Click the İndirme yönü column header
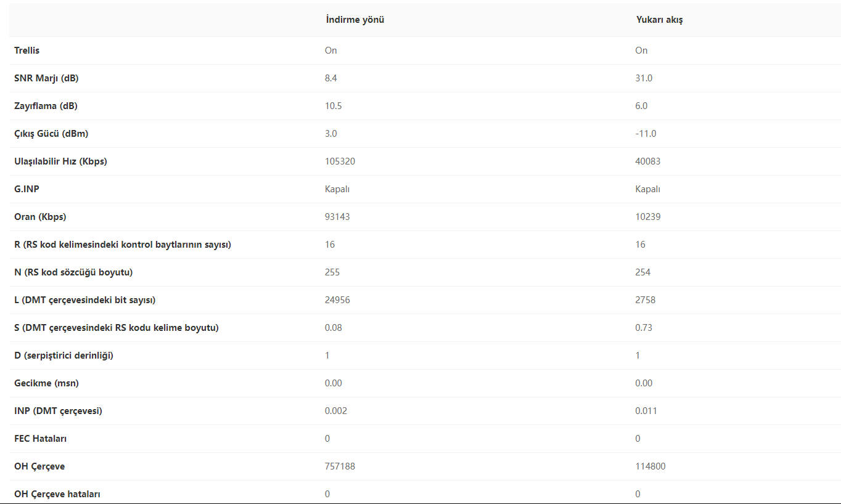The height and width of the screenshot is (504, 841). (355, 20)
